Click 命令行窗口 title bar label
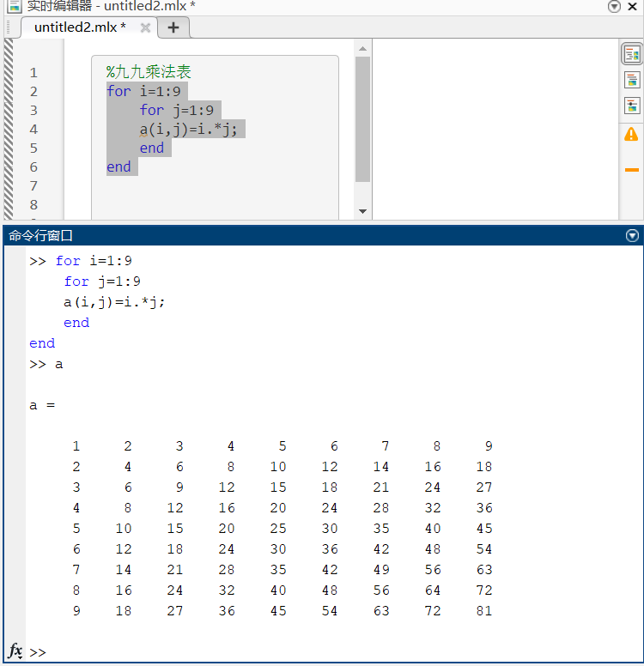Image resolution: width=644 pixels, height=666 pixels. click(x=41, y=235)
